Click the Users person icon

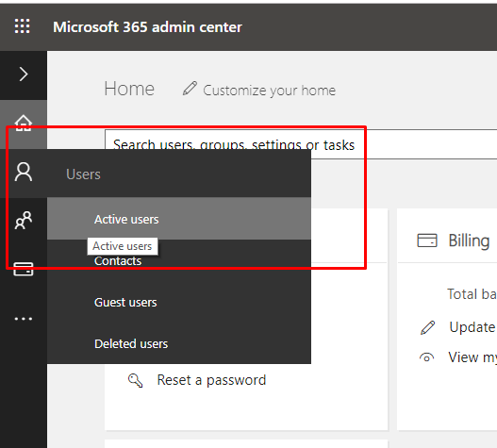(x=24, y=173)
